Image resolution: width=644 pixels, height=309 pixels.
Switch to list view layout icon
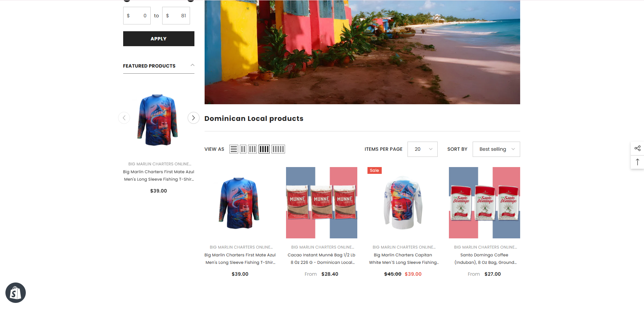[x=233, y=149]
